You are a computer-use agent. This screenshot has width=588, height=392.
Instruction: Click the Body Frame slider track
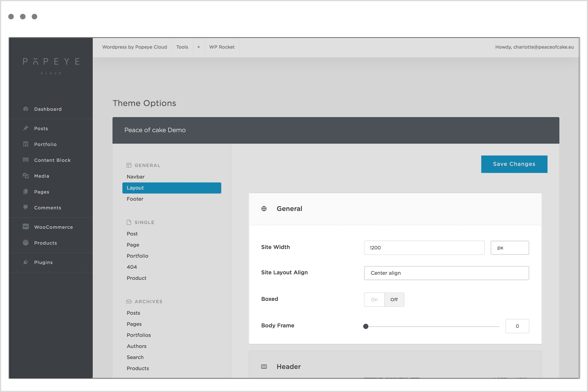[x=433, y=326]
